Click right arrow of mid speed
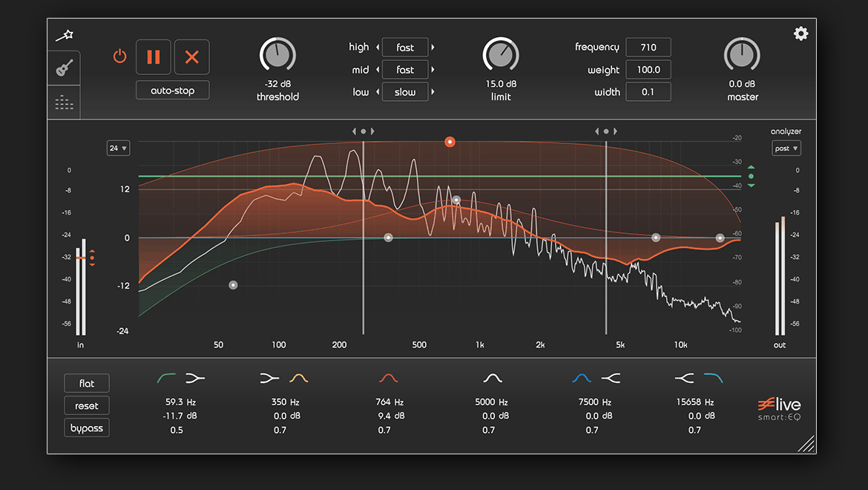The height and width of the screenshot is (490, 868). point(433,70)
